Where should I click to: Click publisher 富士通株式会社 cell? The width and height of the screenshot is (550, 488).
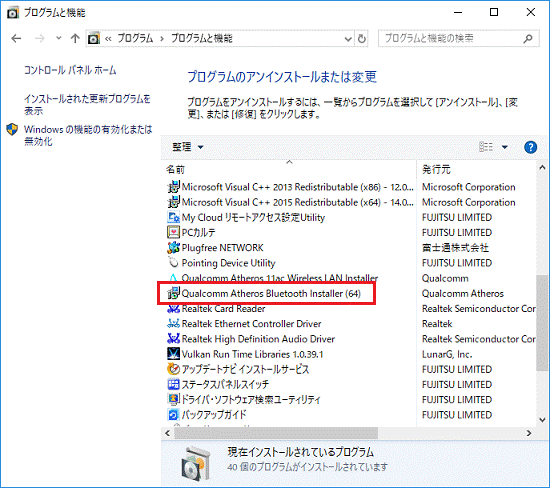coord(455,248)
